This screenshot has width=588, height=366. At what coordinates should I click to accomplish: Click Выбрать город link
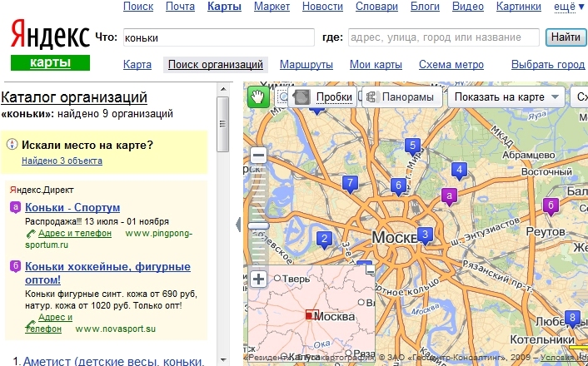pos(548,65)
